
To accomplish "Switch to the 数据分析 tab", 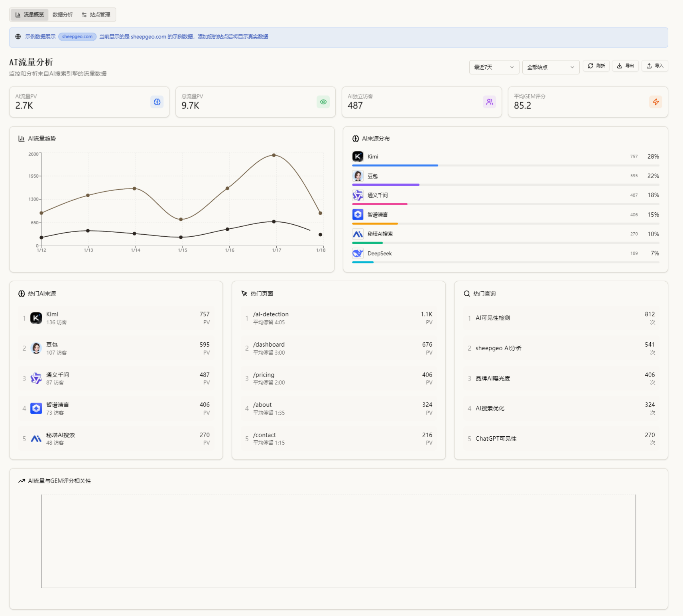I will pos(63,15).
